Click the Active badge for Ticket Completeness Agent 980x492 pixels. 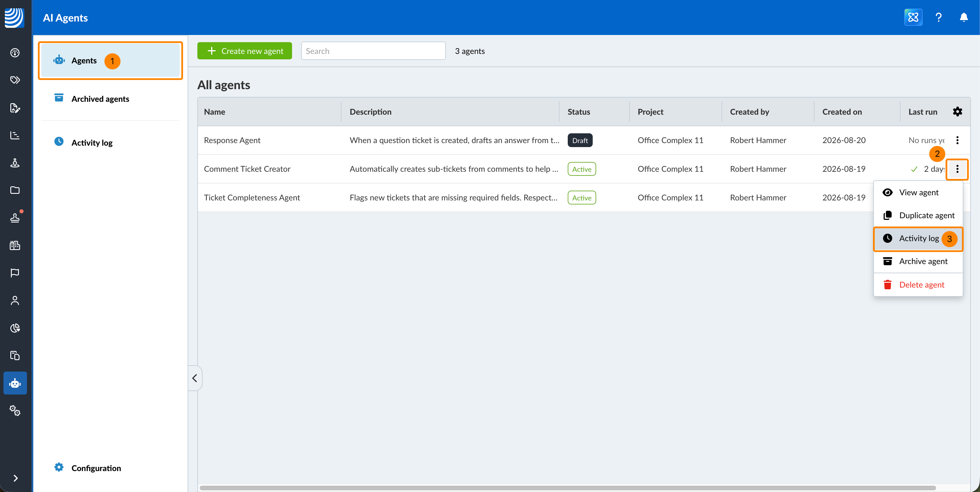(582, 198)
